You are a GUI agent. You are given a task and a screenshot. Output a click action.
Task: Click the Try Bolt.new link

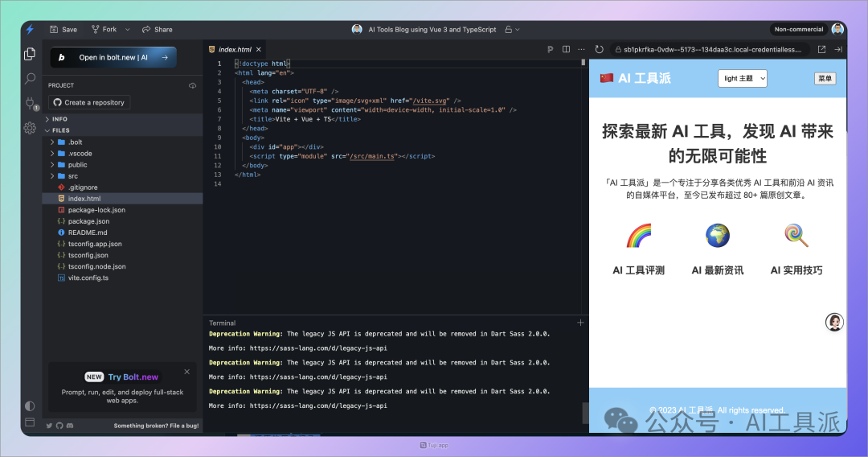coord(133,377)
